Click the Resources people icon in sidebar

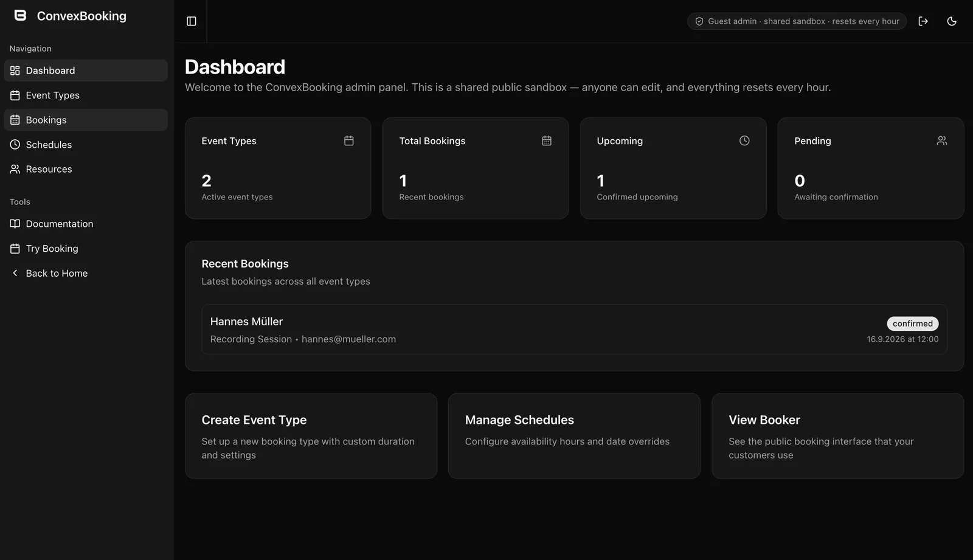(x=15, y=169)
